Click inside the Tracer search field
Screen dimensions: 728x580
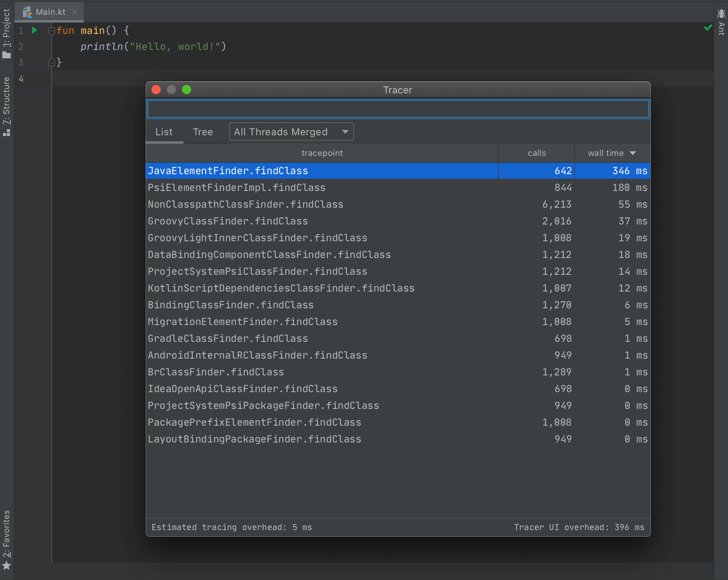click(x=398, y=109)
